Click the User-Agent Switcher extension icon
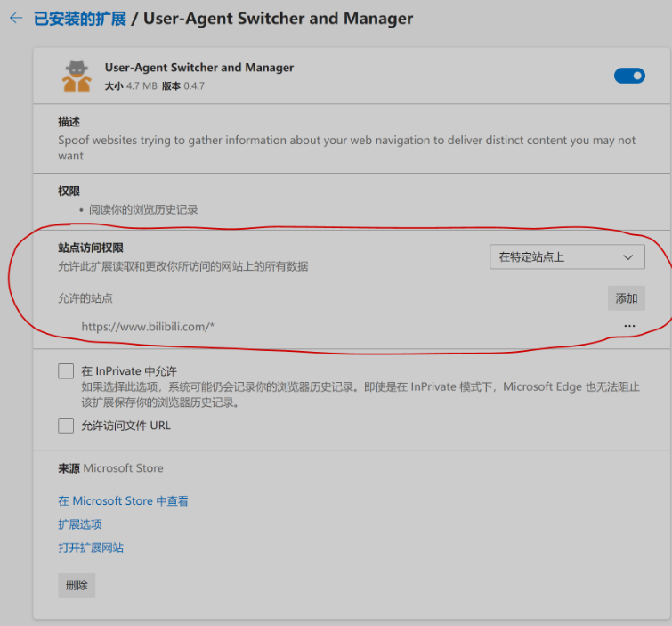Viewport: 672px width, 626px height. coord(77,76)
